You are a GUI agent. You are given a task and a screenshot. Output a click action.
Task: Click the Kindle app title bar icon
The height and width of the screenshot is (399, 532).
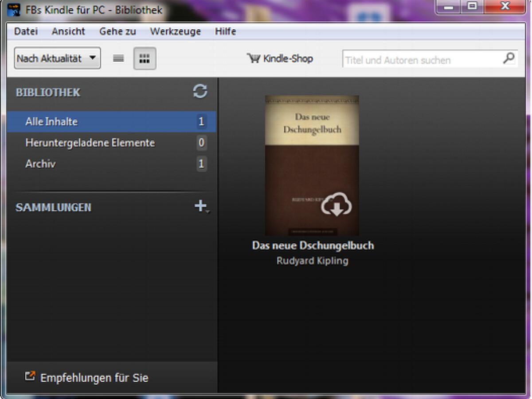click(x=14, y=9)
